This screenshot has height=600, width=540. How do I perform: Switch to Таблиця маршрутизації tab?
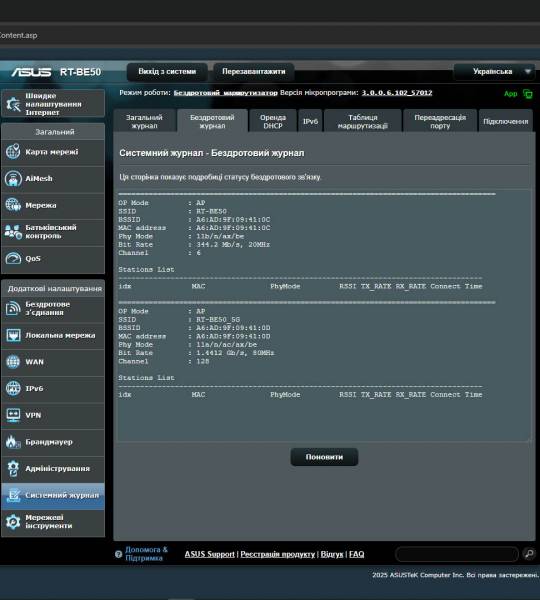pos(362,121)
